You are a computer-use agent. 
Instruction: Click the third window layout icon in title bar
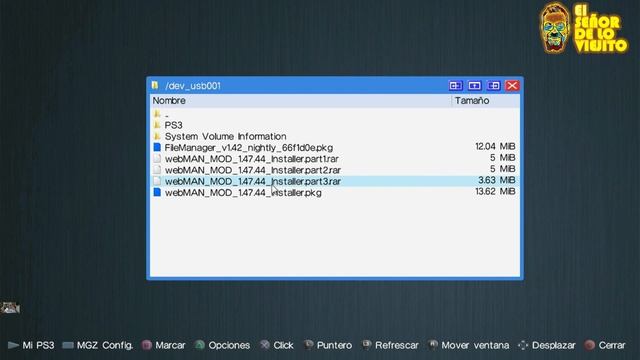pos(493,85)
